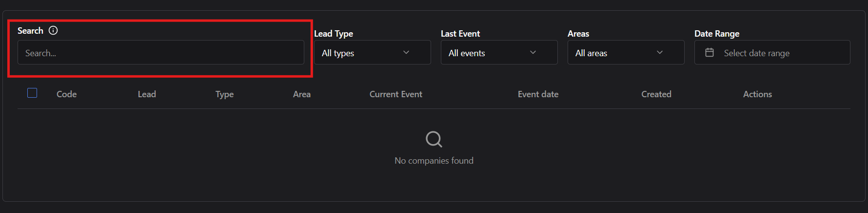Click the Created column header
The height and width of the screenshot is (213, 868).
656,94
